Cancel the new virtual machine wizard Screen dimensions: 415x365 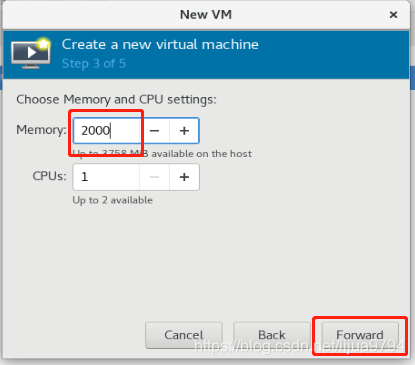pyautogui.click(x=184, y=335)
